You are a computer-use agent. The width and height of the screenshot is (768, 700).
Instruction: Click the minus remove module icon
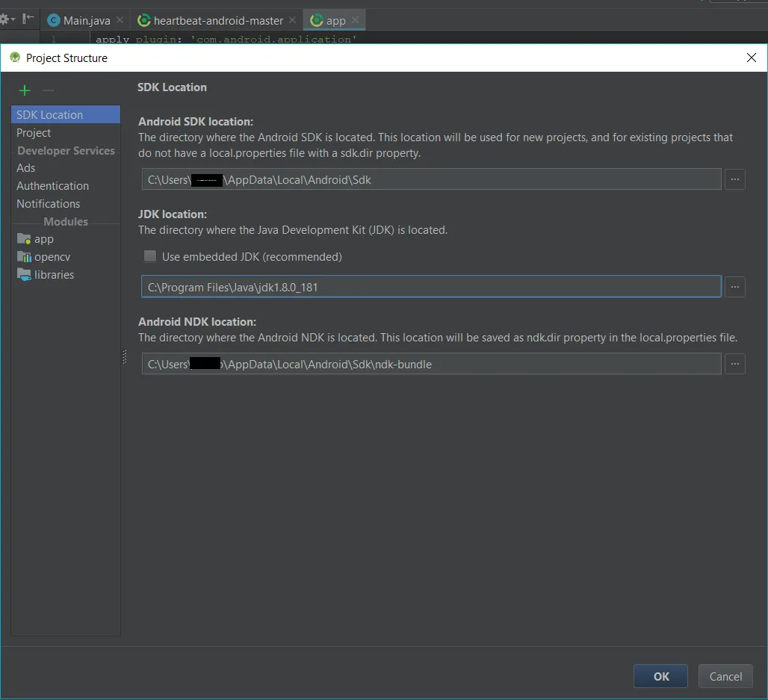(49, 90)
